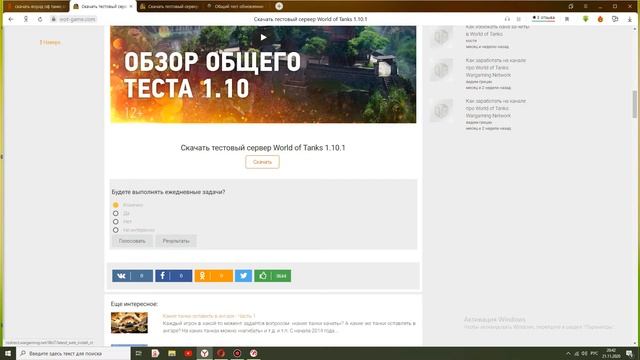The height and width of the screenshot is (360, 640).
Task: Share page via Twitter button
Action: click(244, 276)
